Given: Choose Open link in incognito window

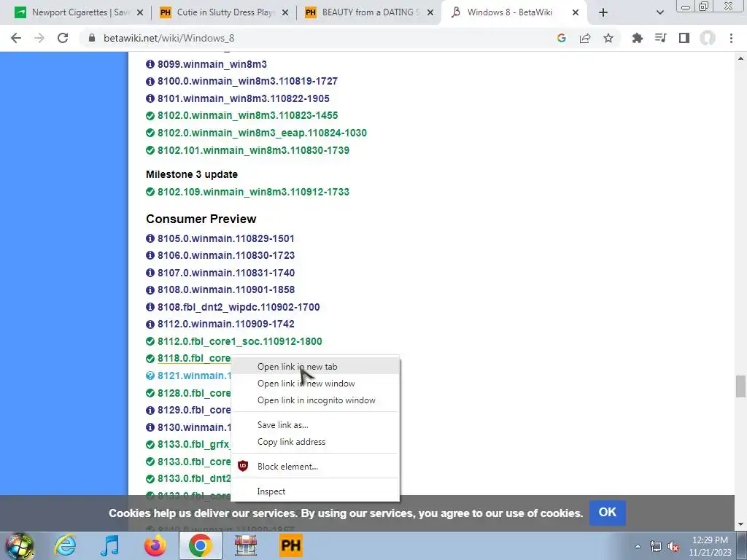Looking at the screenshot, I should pos(315,400).
